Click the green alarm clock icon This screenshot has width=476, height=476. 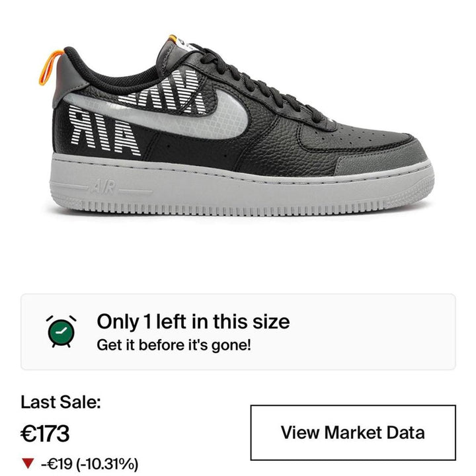pos(61,331)
